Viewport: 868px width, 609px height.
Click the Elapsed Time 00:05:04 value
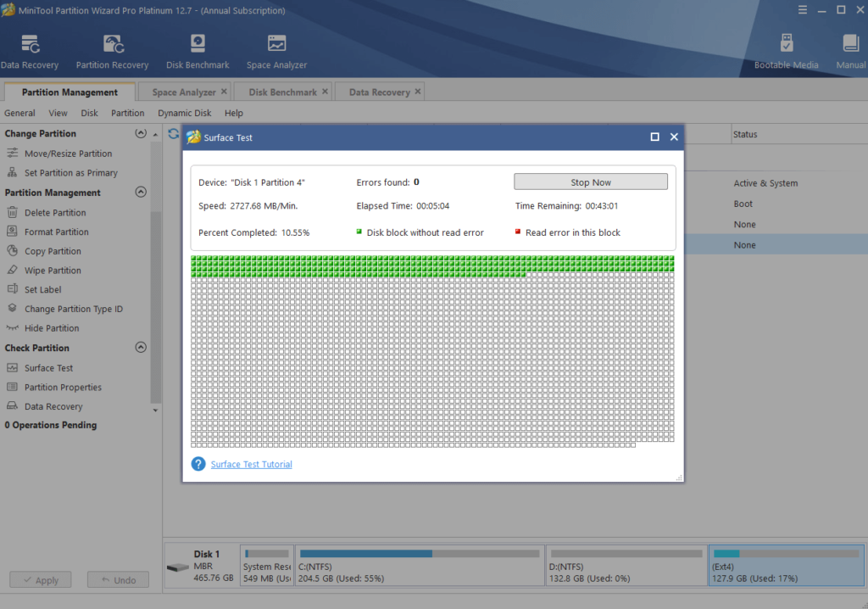pos(433,205)
